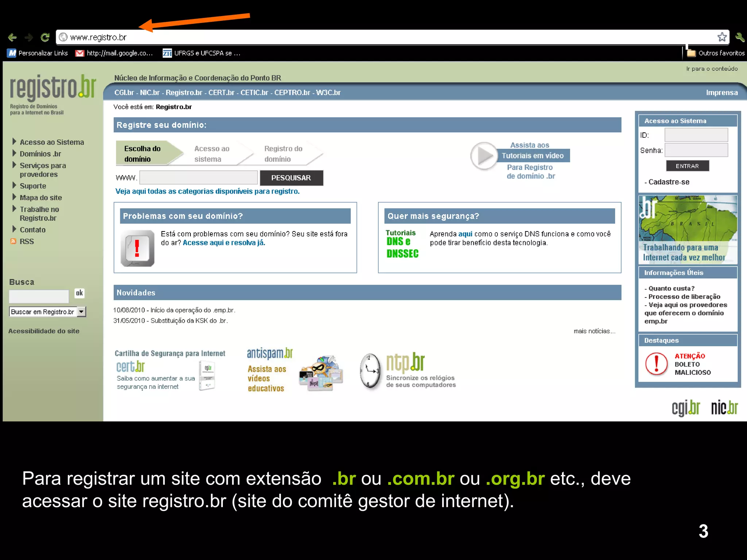
Task: Open the nic.br footer logo
Action: coord(724,407)
